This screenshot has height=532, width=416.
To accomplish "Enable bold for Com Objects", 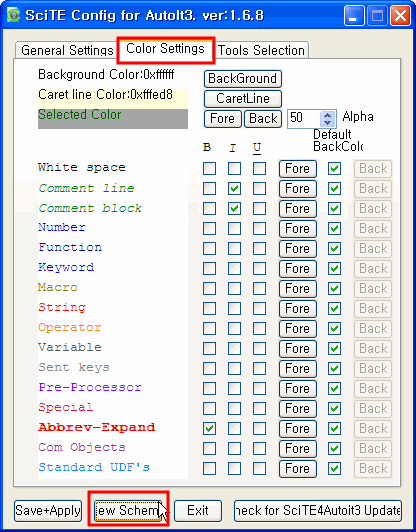I will click(x=209, y=449).
